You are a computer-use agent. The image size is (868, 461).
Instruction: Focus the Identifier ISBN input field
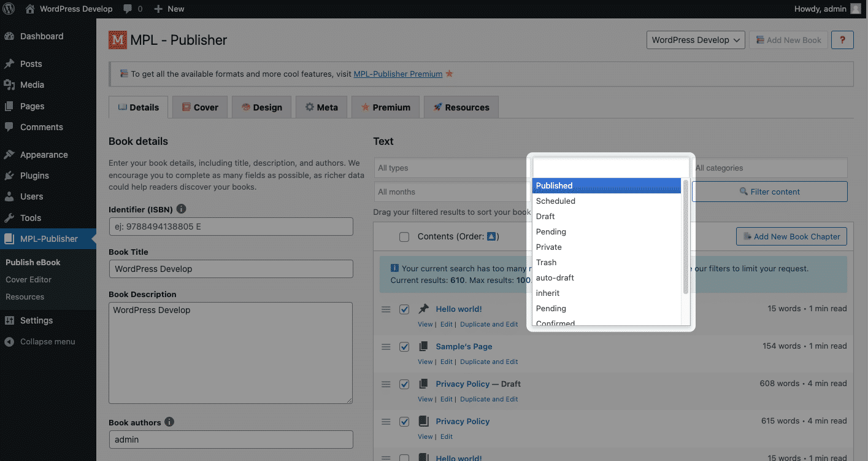point(231,227)
